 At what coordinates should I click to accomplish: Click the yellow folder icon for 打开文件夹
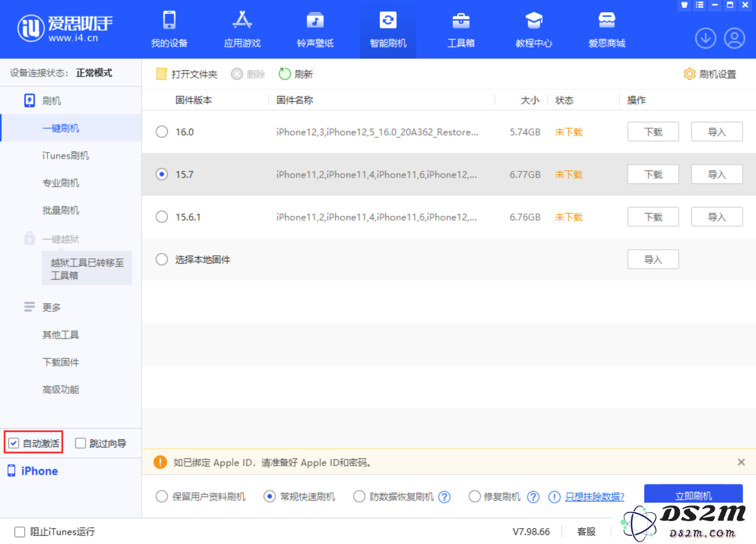coord(162,74)
